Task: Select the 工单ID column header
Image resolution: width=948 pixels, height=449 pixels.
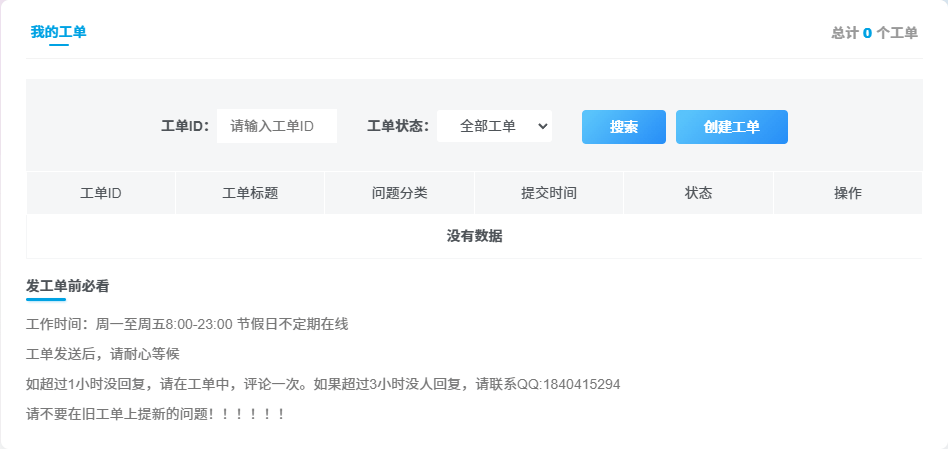Action: click(100, 193)
